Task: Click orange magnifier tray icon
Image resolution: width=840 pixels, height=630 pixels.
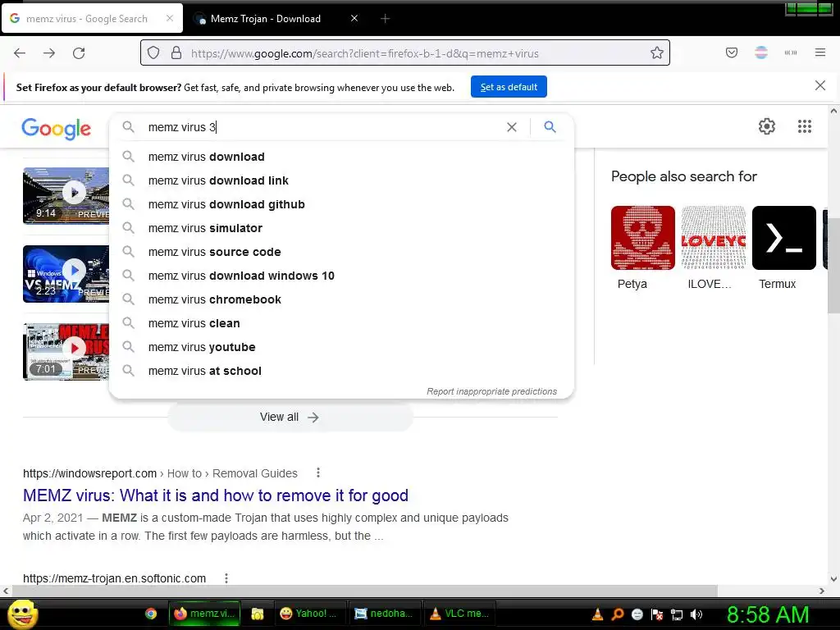Action: click(x=617, y=614)
